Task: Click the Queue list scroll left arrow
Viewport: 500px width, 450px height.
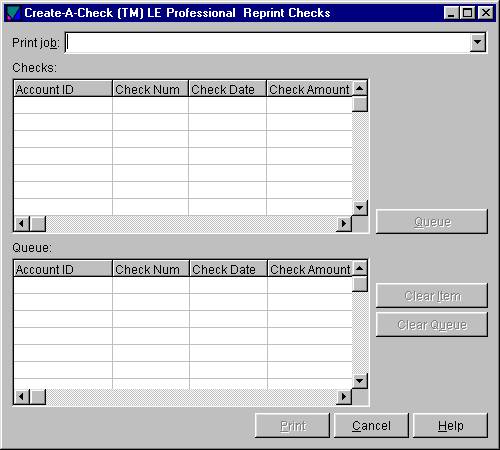Action: pyautogui.click(x=22, y=397)
